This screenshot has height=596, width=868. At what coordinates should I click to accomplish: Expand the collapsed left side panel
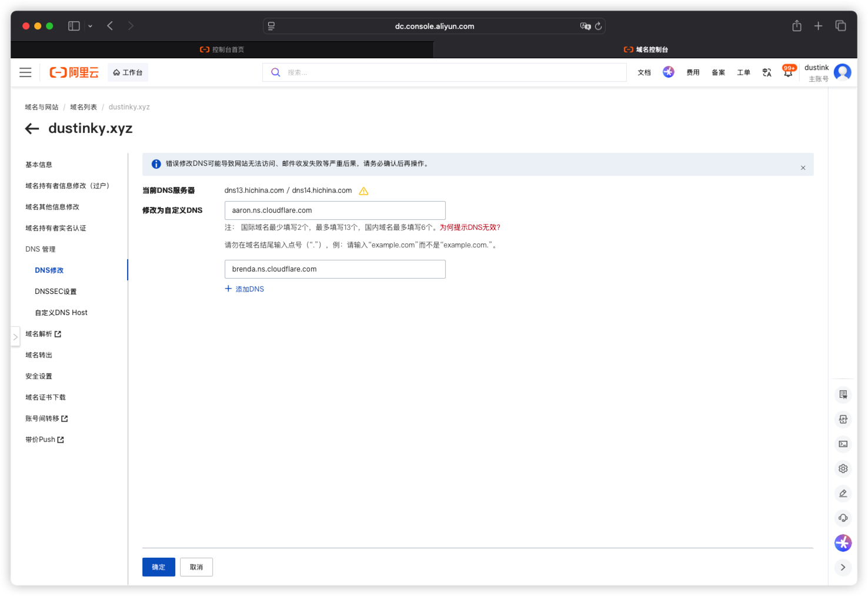(x=15, y=337)
